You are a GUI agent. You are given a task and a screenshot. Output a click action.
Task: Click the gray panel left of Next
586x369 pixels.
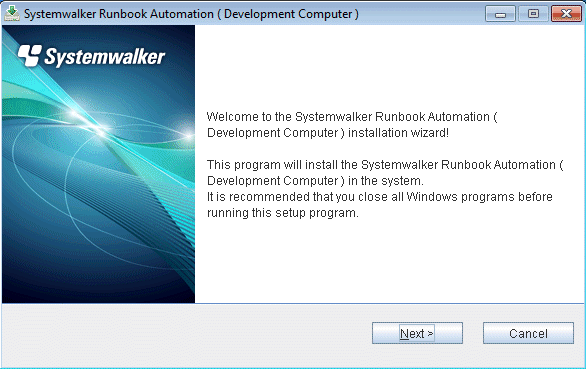(187, 335)
